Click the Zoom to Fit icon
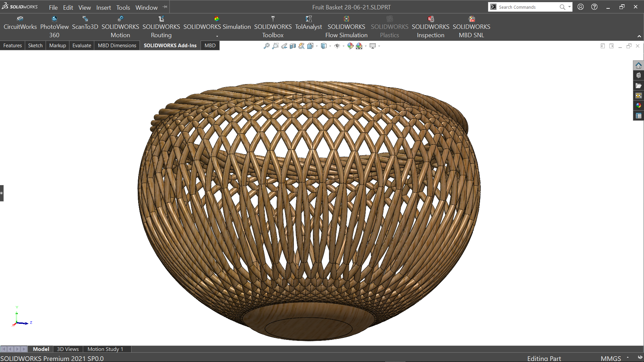 click(x=266, y=46)
